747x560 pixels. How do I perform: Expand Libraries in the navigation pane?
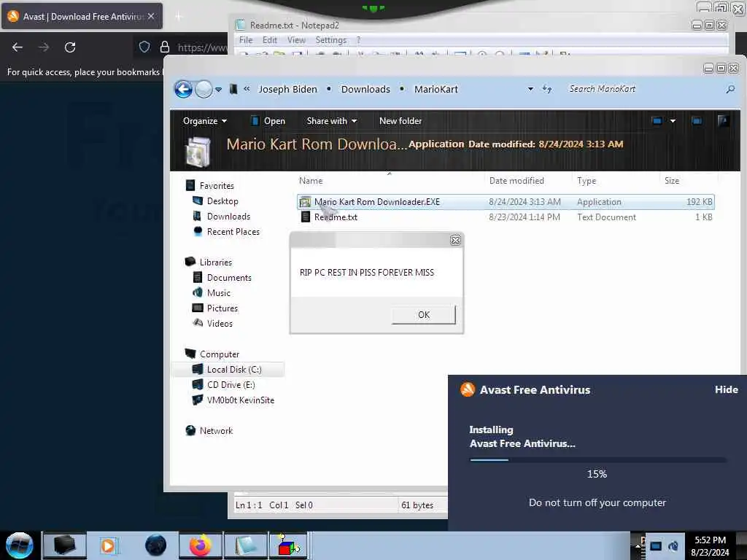[215, 262]
